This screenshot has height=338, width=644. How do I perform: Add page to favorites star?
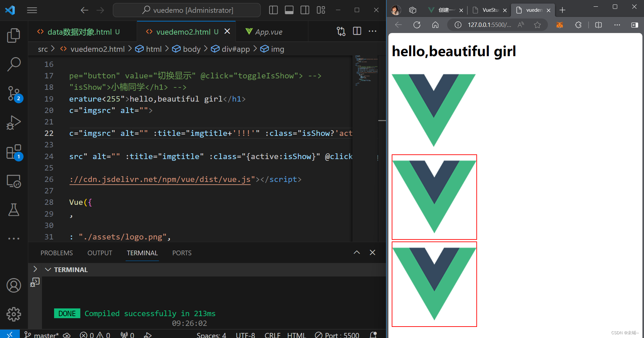coord(538,25)
